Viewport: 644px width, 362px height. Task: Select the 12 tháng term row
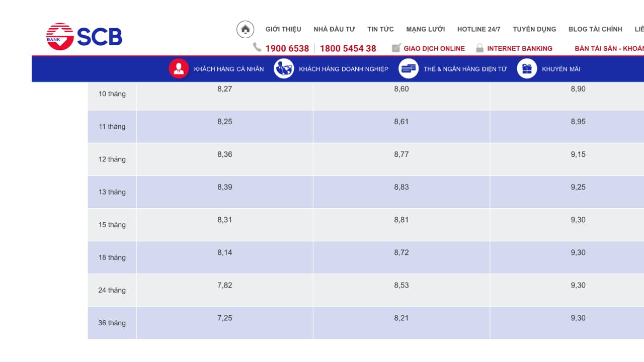click(112, 159)
